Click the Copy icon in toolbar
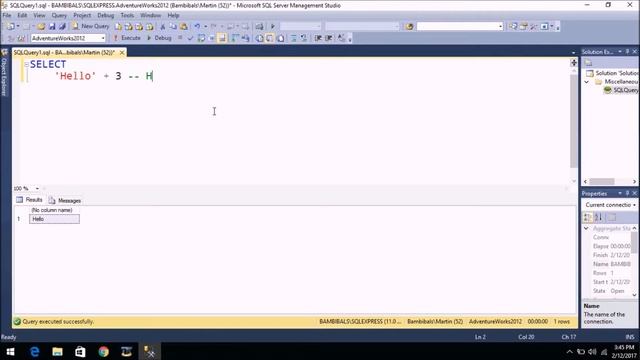 pyautogui.click(x=173, y=26)
